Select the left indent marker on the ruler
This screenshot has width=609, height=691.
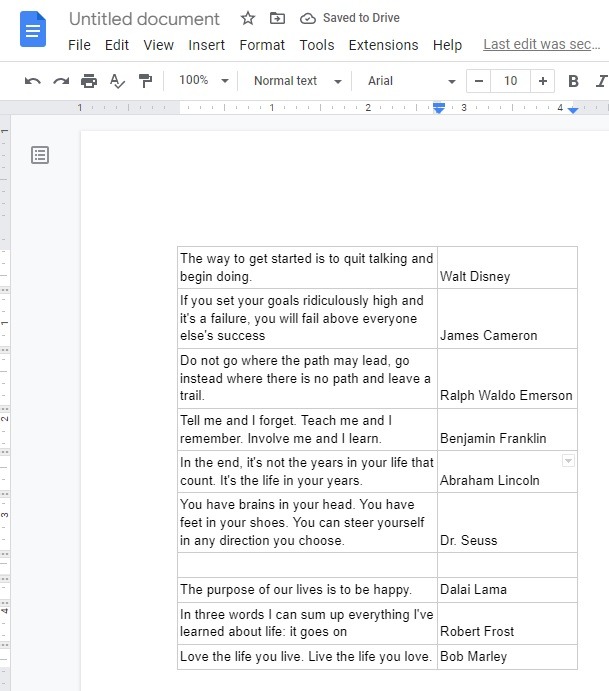click(439, 109)
